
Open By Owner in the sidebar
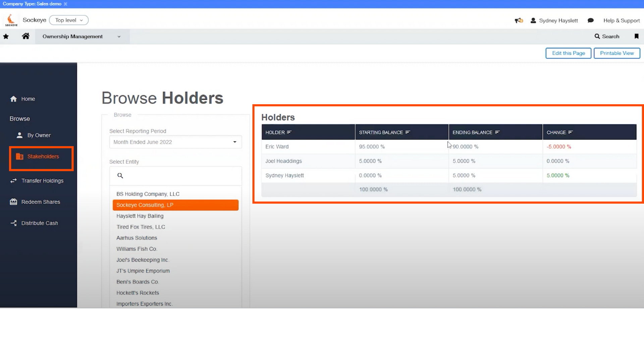click(34, 135)
